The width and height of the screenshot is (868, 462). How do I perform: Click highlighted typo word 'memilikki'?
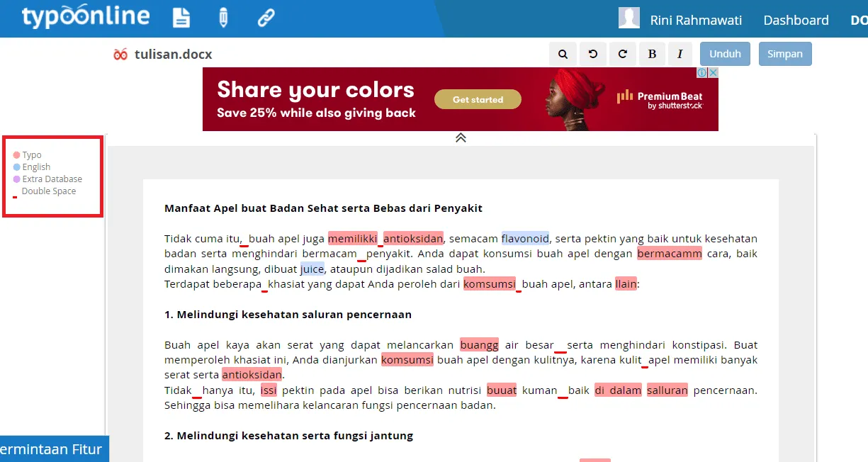pyautogui.click(x=352, y=239)
